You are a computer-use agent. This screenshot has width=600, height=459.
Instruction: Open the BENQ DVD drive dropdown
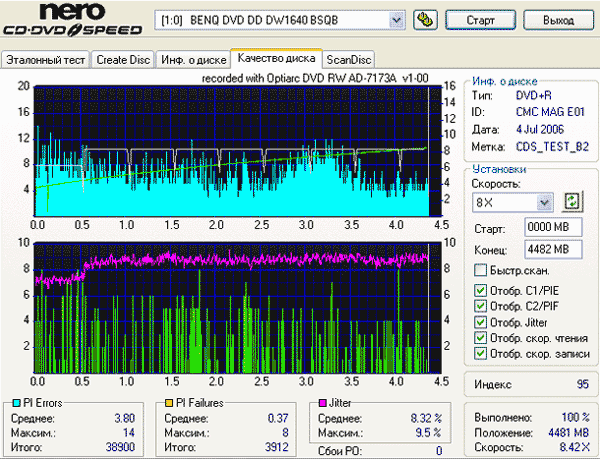(396, 20)
